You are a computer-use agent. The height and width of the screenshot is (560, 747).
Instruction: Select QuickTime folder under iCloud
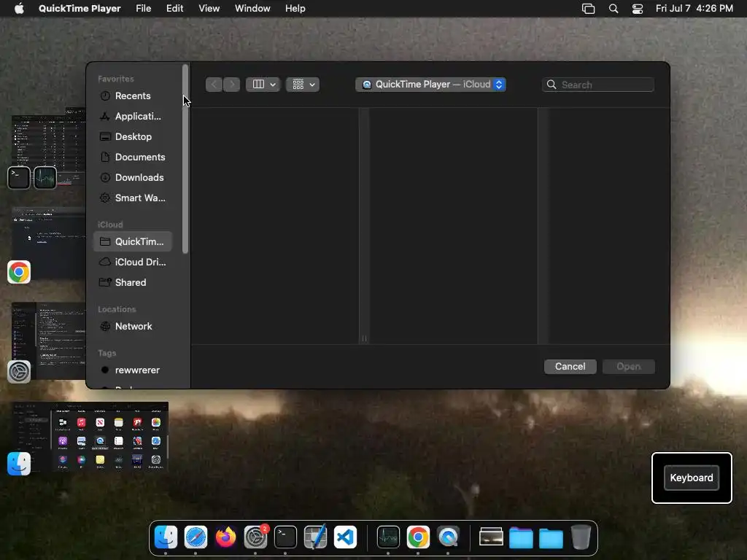click(133, 241)
